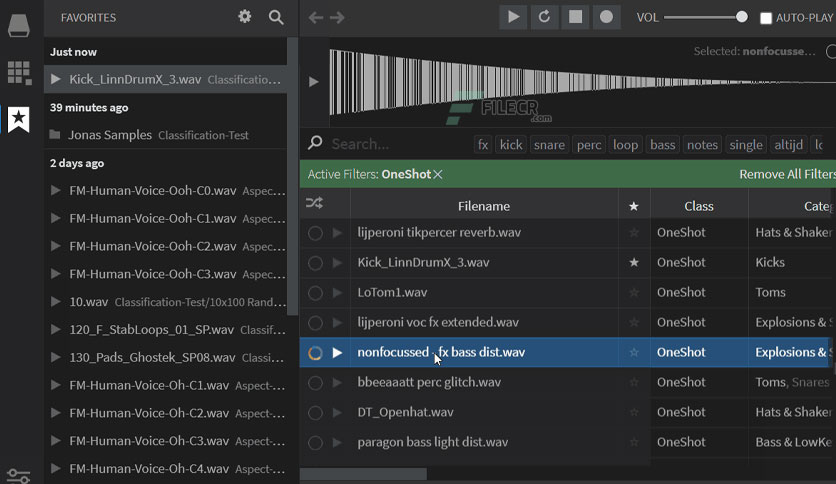This screenshot has height=484, width=836.
Task: Apply the fx tag filter
Action: click(483, 144)
